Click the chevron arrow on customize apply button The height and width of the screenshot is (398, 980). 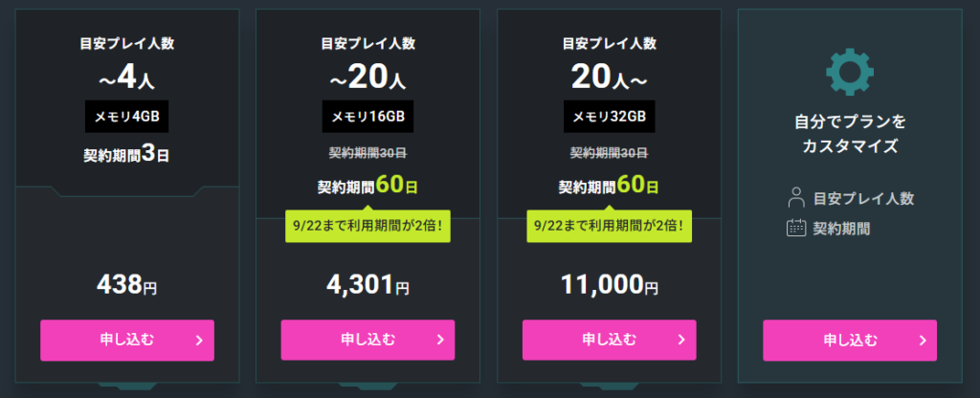click(922, 341)
